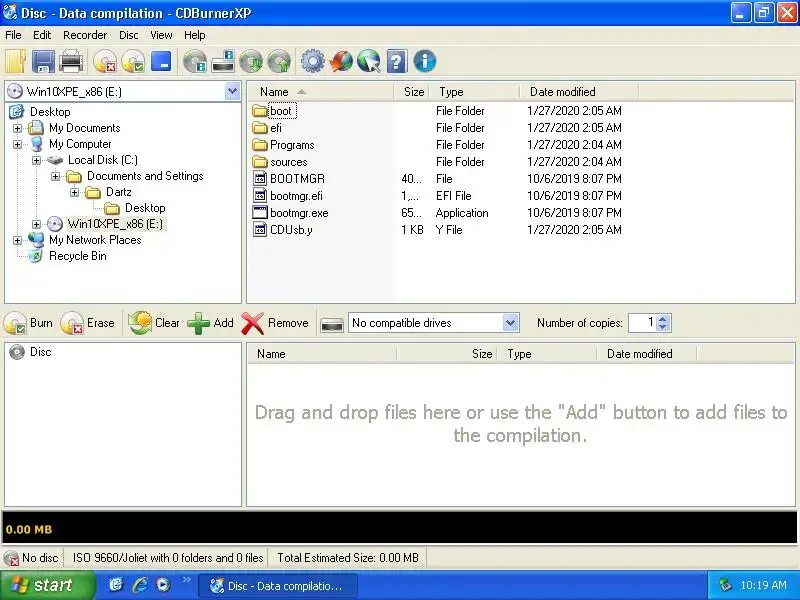This screenshot has height=600, width=800.
Task: Toggle expansion of My Computer tree node
Action: 17,144
